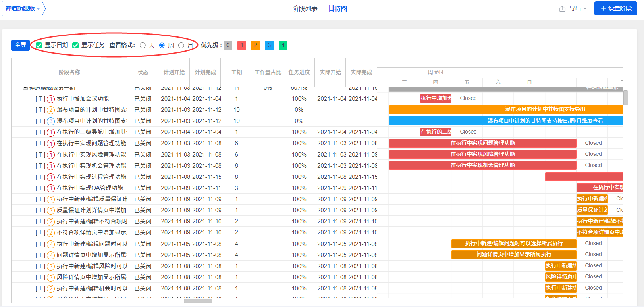This screenshot has width=644, height=307.
Task: Select the 月 view format radio
Action: (x=181, y=45)
